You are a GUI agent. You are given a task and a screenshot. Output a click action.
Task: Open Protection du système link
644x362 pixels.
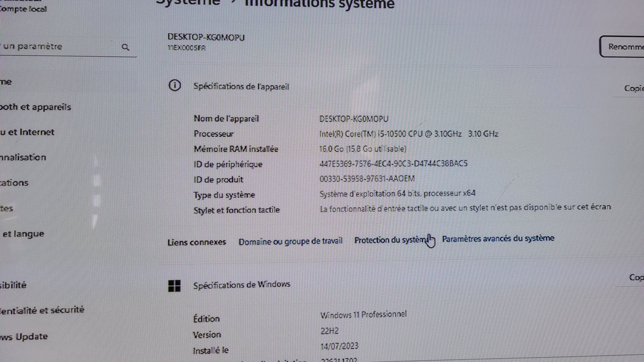(391, 240)
